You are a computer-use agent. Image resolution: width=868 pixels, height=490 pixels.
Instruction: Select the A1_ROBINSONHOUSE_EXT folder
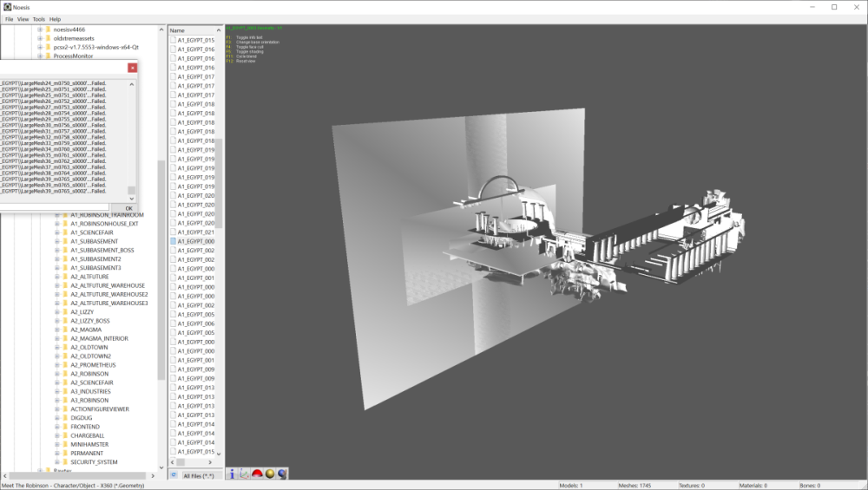point(104,224)
